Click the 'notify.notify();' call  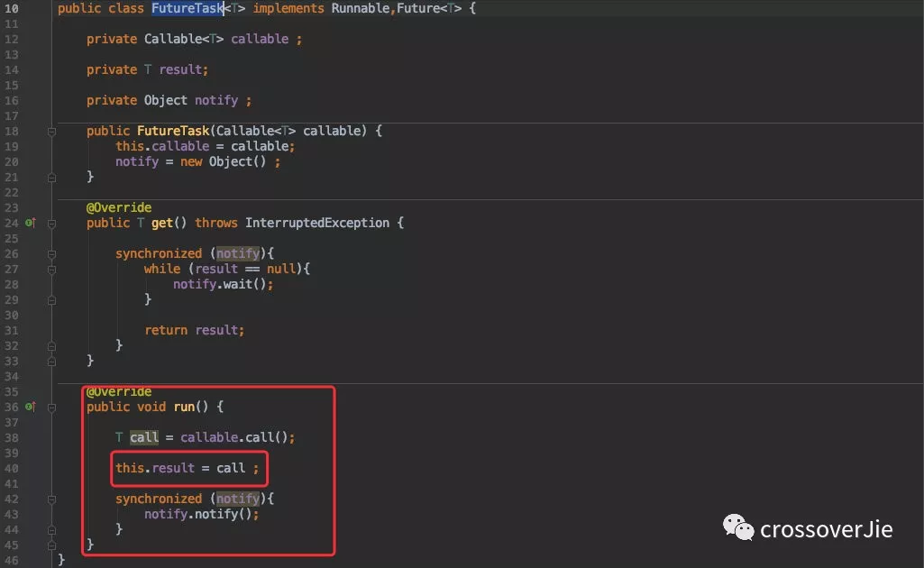pyautogui.click(x=202, y=514)
